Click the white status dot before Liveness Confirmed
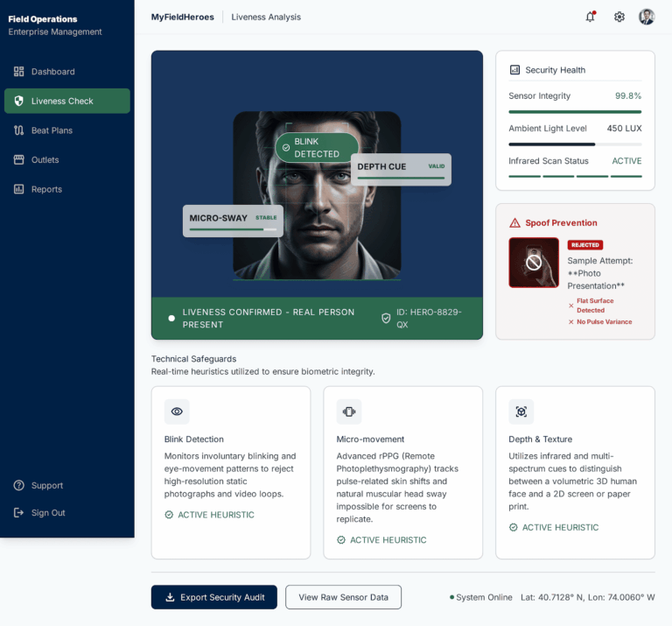 pyautogui.click(x=171, y=318)
